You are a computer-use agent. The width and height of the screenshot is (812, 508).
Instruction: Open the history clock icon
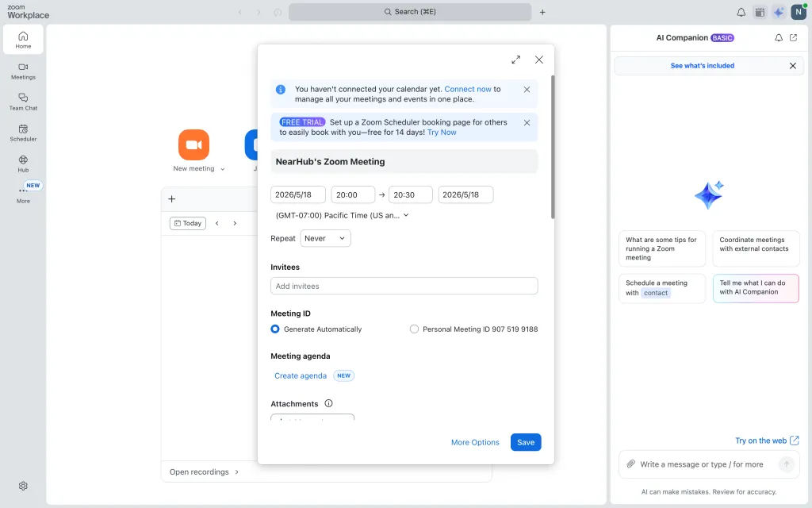(x=278, y=12)
